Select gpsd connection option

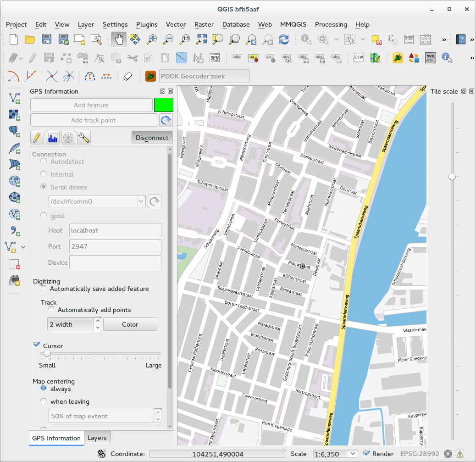[44, 215]
